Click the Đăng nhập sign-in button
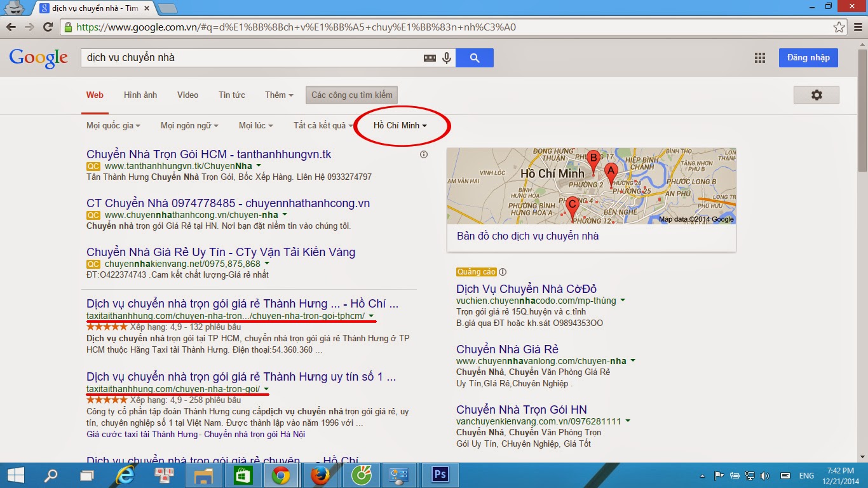The height and width of the screenshot is (488, 868). coord(808,58)
